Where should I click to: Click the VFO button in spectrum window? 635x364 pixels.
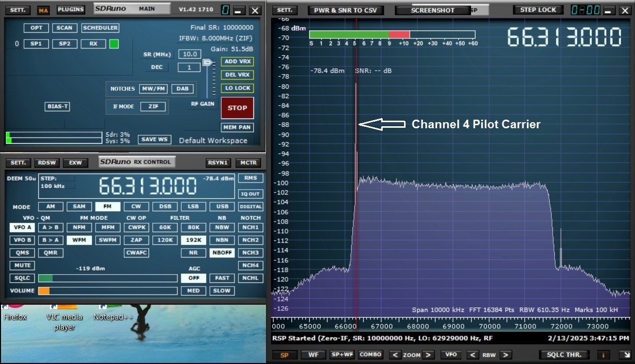(451, 355)
